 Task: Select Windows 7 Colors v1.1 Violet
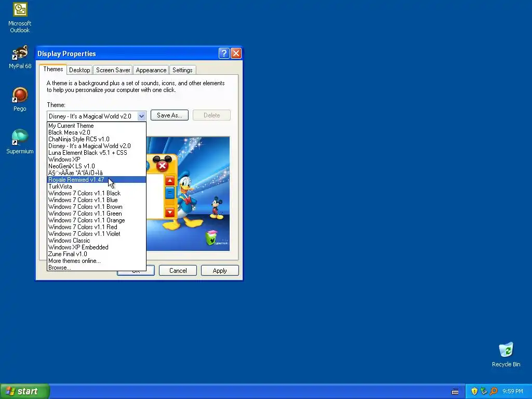[x=96, y=234]
